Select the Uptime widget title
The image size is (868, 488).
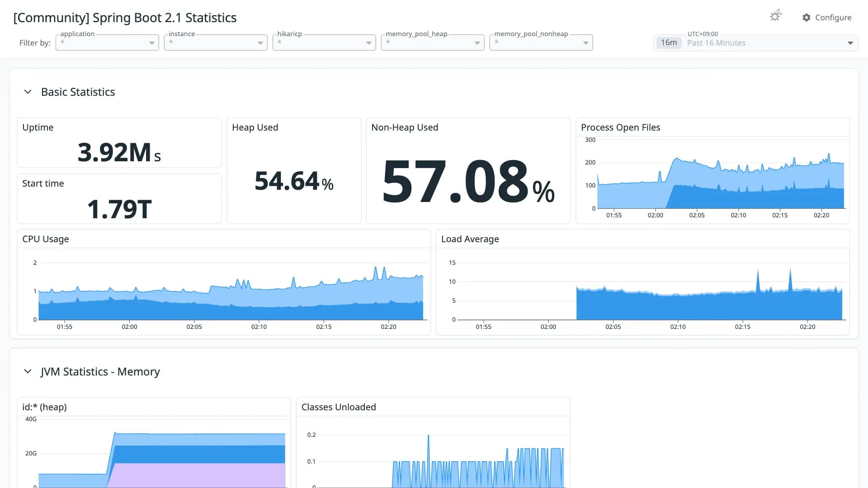tap(38, 127)
